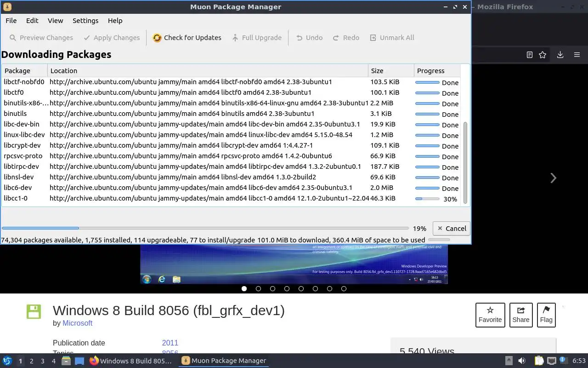This screenshot has width=588, height=368.
Task: Click the libcc1-0 30% progress bar
Action: point(427,199)
